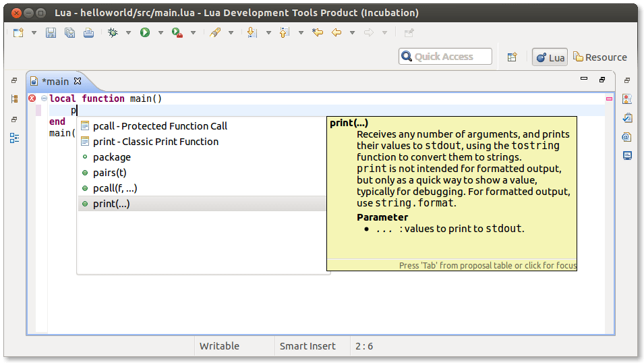Click the New wizard toolbar icon
644x363 pixels.
[18, 32]
